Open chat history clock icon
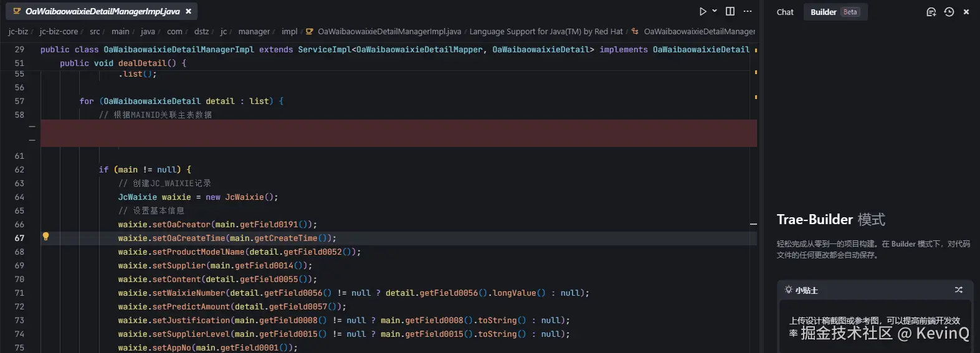This screenshot has width=980, height=353. 949,12
